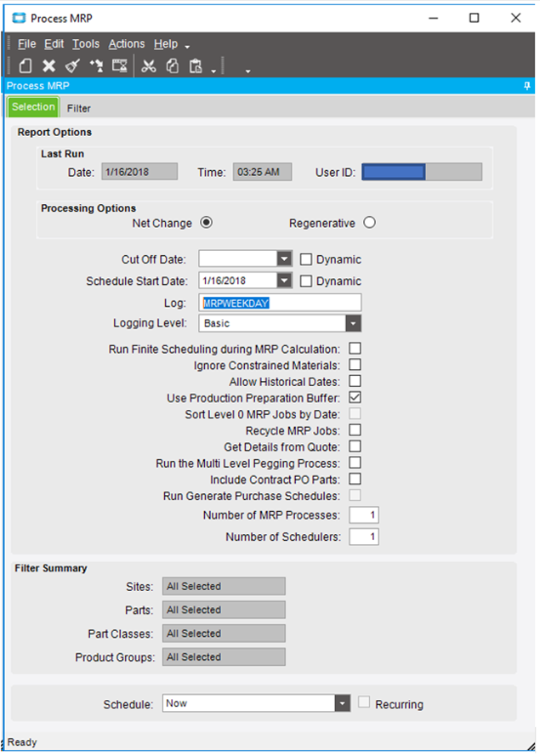Uncheck Use Production Preparation Buffer
The image size is (540, 756).
tap(355, 398)
